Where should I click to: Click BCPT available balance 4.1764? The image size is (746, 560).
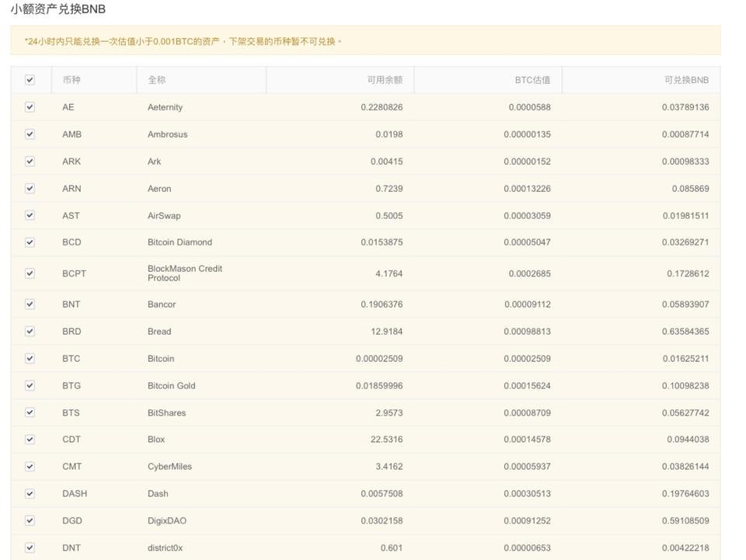point(389,273)
